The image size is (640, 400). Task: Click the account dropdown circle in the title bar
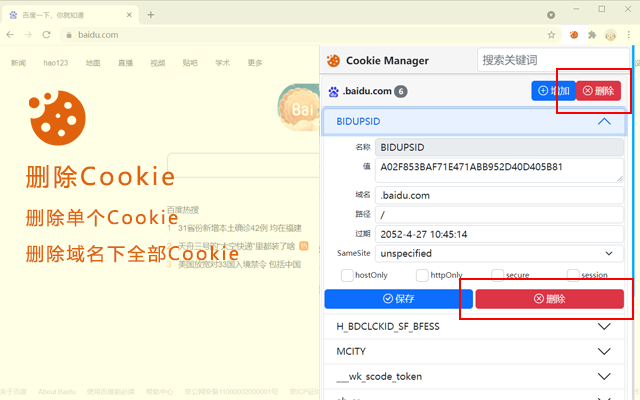[x=551, y=15]
